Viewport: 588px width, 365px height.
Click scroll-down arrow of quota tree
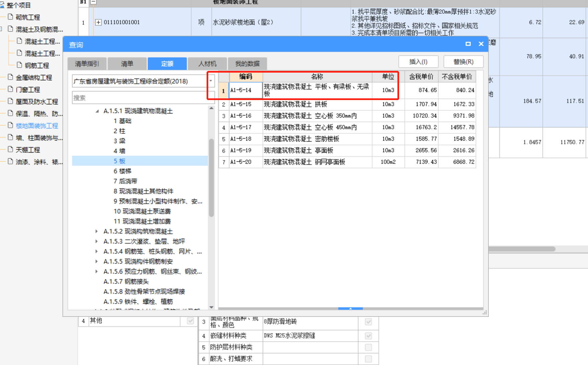click(211, 307)
